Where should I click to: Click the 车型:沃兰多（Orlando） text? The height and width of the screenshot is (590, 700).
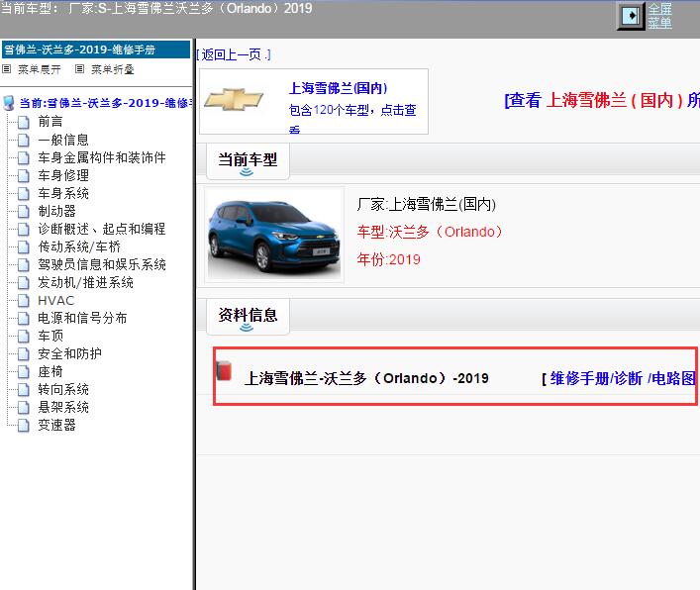430,232
